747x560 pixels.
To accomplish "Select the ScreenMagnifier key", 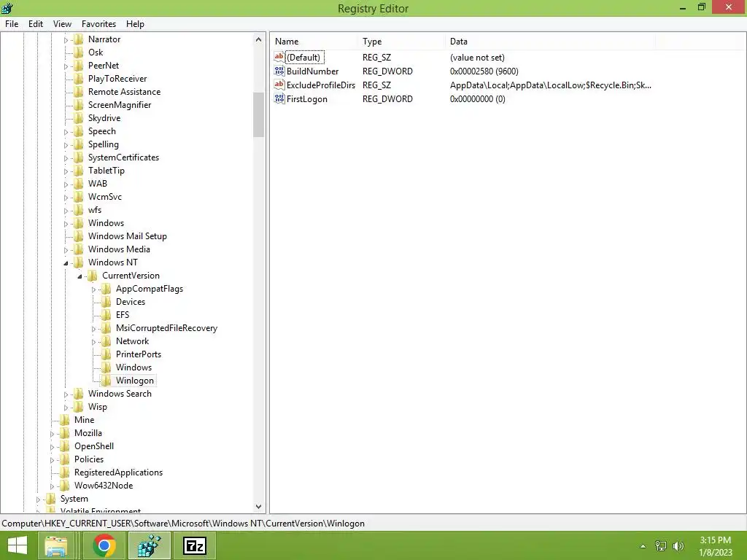I will [x=120, y=105].
